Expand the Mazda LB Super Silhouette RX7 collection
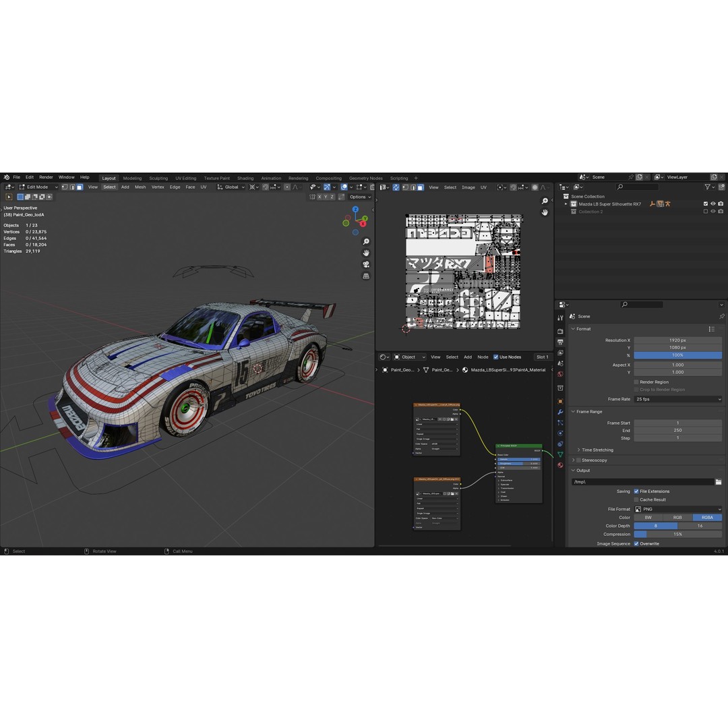The width and height of the screenshot is (728, 728). click(566, 204)
